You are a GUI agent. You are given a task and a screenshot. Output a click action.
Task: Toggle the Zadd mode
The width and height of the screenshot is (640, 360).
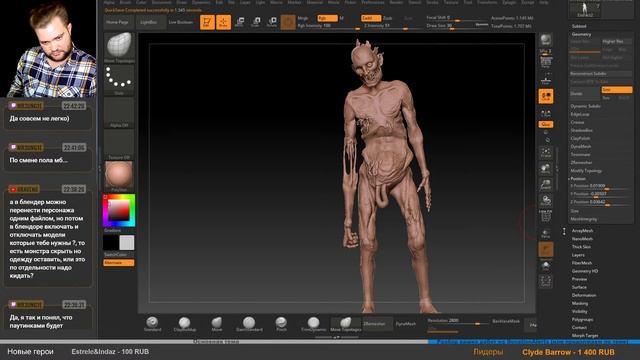pos(371,18)
